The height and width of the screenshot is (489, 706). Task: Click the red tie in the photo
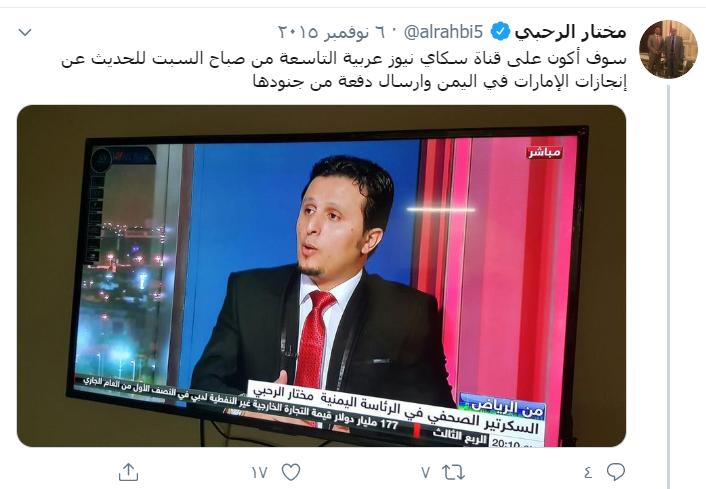315,339
